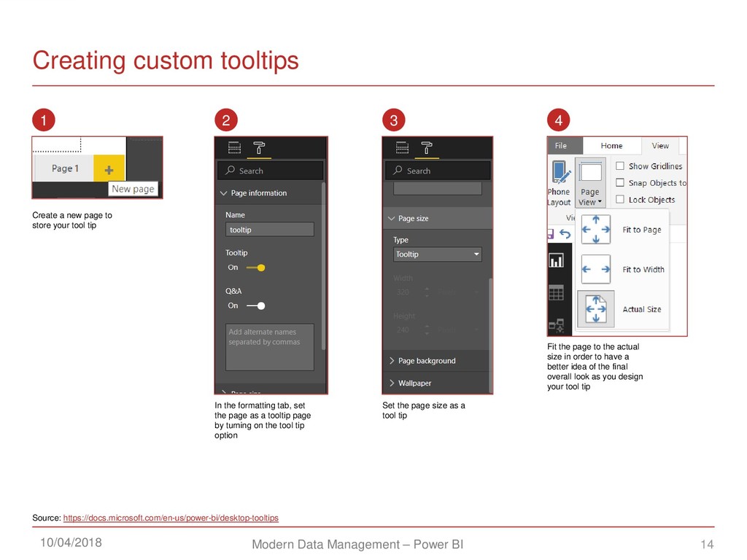Viewport: 747px width, 560px height.
Task: Choose Fit to Page option
Action: tap(622, 230)
